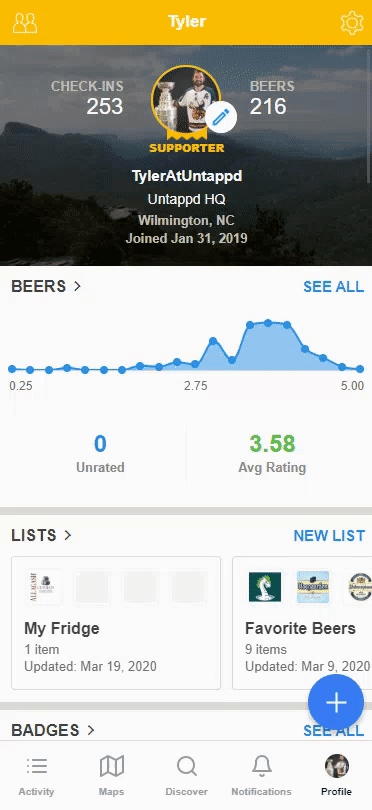The width and height of the screenshot is (372, 810).
Task: Tap NEW LIST link
Action: (329, 536)
